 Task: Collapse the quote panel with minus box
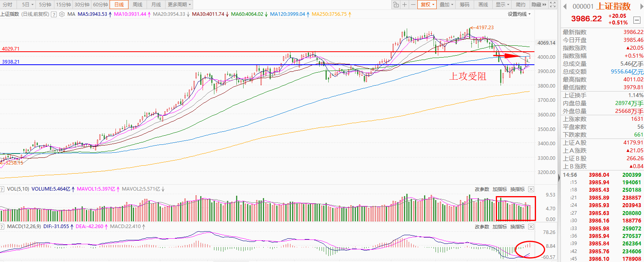pyautogui.click(x=637, y=20)
